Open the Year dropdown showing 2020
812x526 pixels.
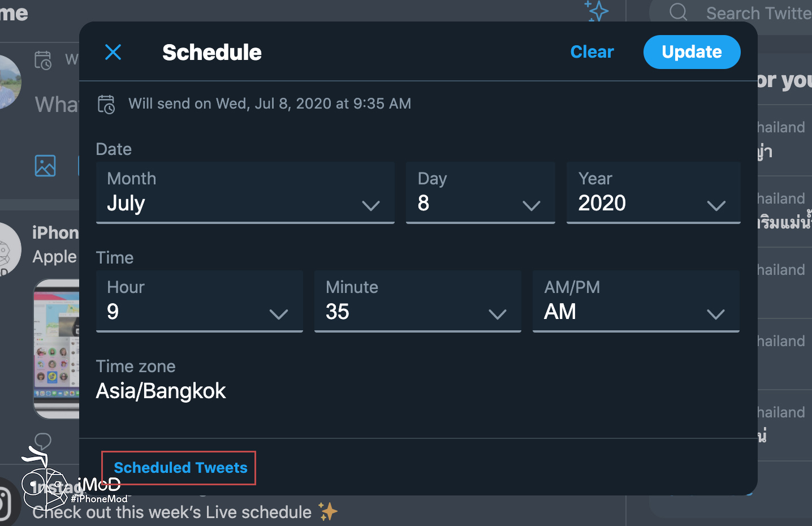tap(653, 193)
